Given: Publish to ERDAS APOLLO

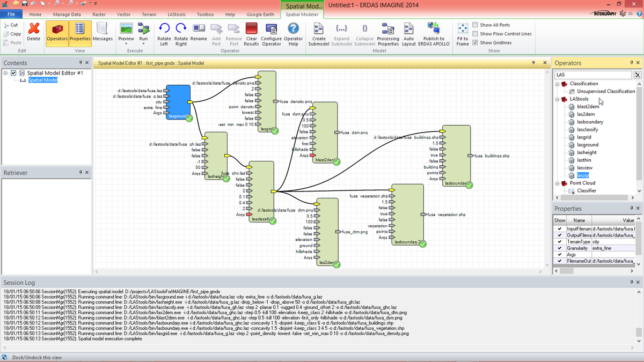Looking at the screenshot, I should pos(434,34).
